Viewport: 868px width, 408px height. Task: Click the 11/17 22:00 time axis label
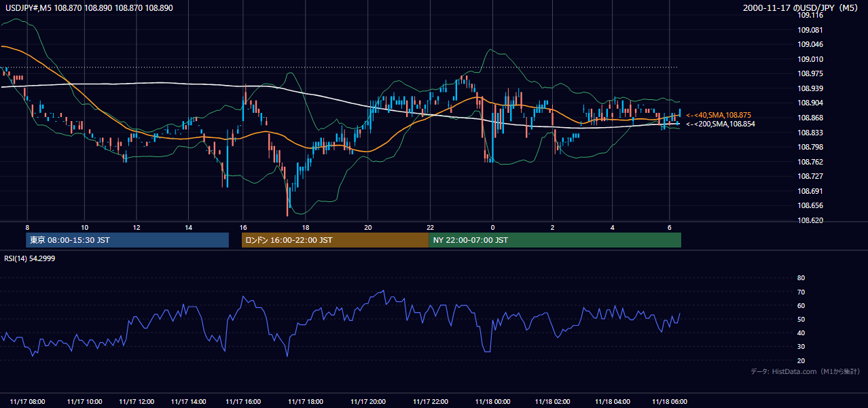click(x=431, y=402)
